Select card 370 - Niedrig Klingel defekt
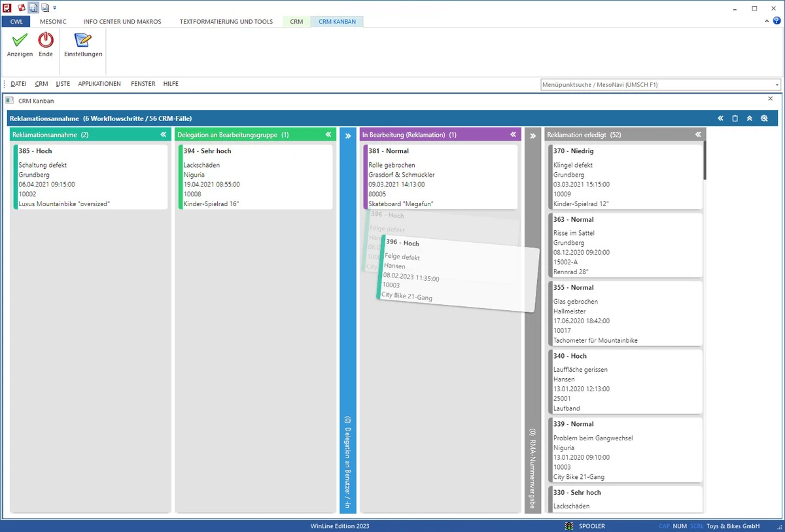The image size is (785, 532). coord(625,177)
